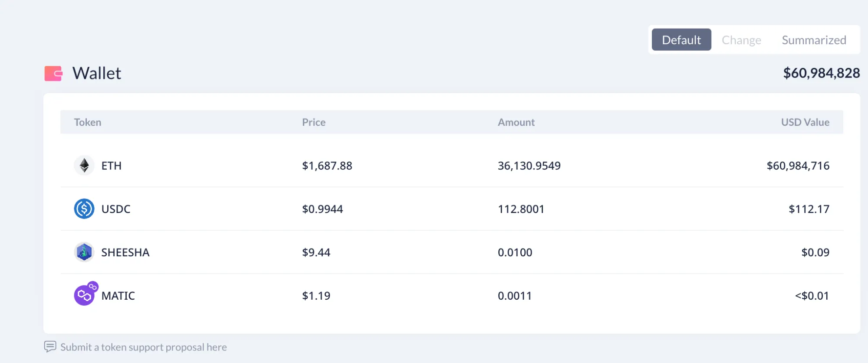
Task: Click the Token column header
Action: [88, 122]
